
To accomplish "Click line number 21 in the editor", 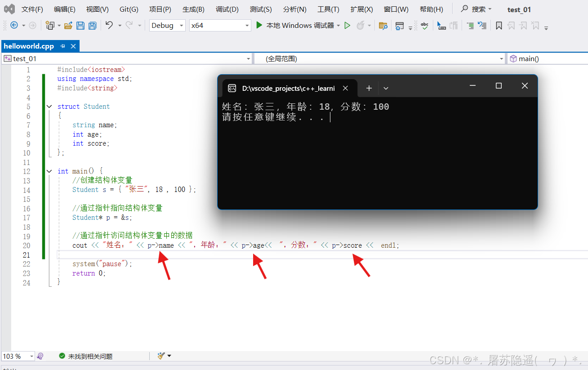I will pos(27,255).
